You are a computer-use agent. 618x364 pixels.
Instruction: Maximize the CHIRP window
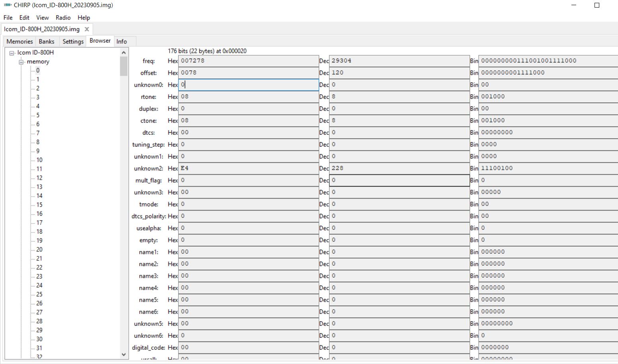click(596, 5)
